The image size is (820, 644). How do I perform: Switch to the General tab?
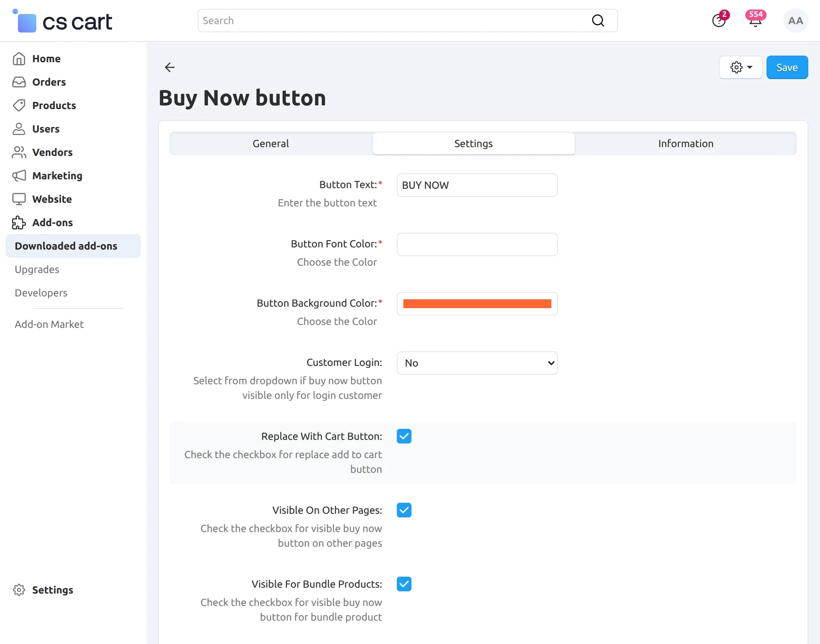coord(271,144)
